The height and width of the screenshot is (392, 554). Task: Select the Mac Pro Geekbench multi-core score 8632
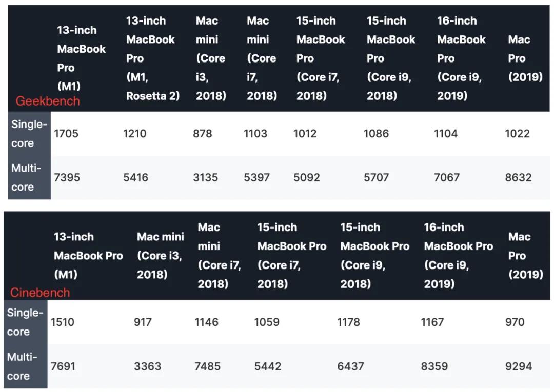[518, 178]
